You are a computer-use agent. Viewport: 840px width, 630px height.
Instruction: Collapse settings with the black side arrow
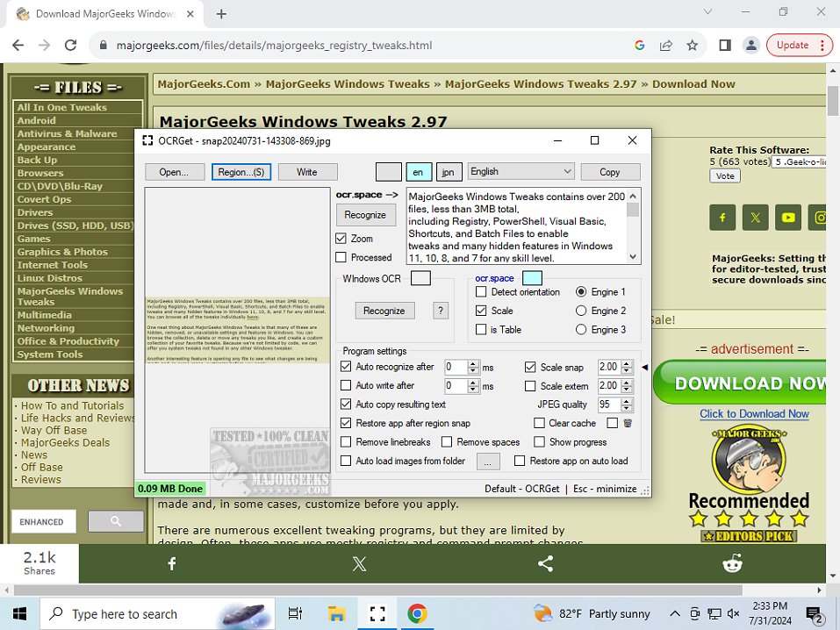click(x=645, y=368)
